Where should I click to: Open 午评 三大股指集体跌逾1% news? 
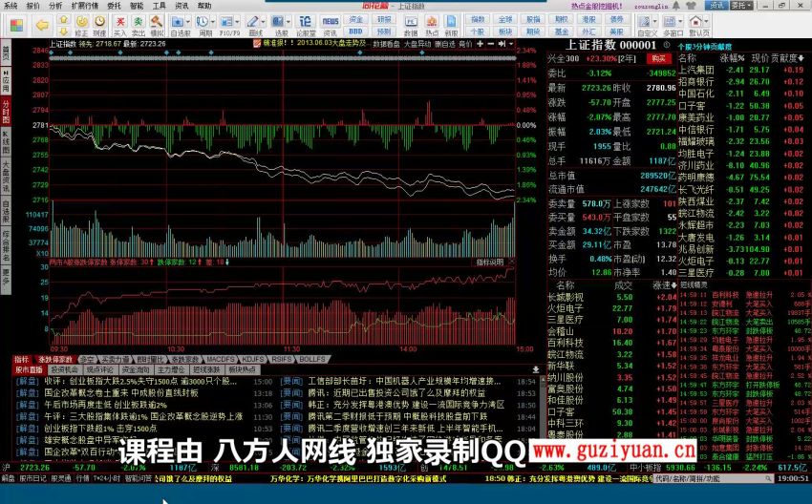tap(145, 416)
